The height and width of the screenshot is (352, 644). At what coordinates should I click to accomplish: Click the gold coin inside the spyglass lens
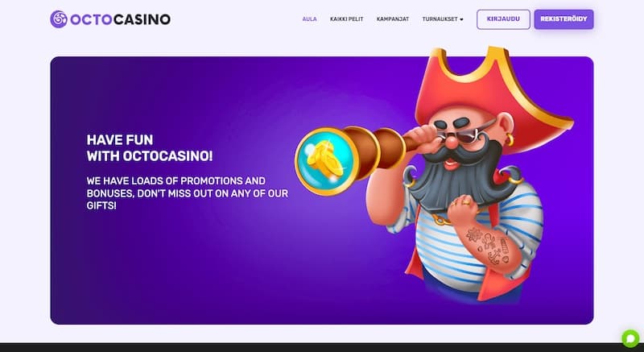click(x=326, y=159)
